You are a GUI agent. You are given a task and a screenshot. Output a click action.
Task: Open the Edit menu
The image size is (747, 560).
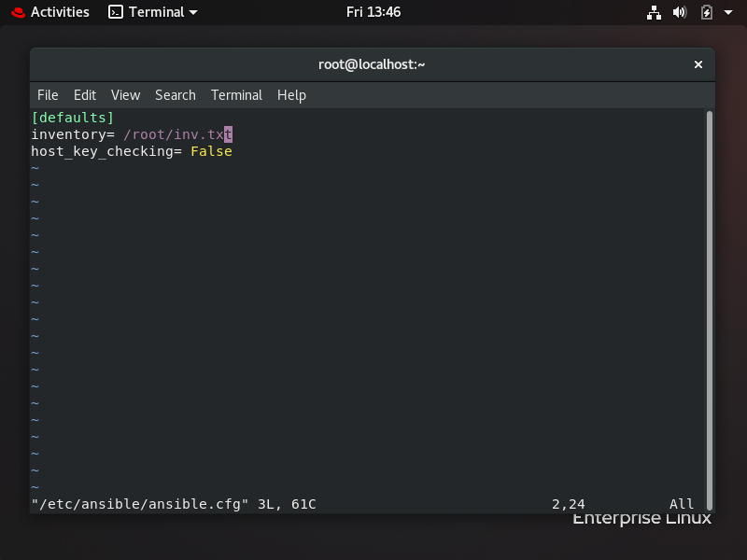point(85,95)
